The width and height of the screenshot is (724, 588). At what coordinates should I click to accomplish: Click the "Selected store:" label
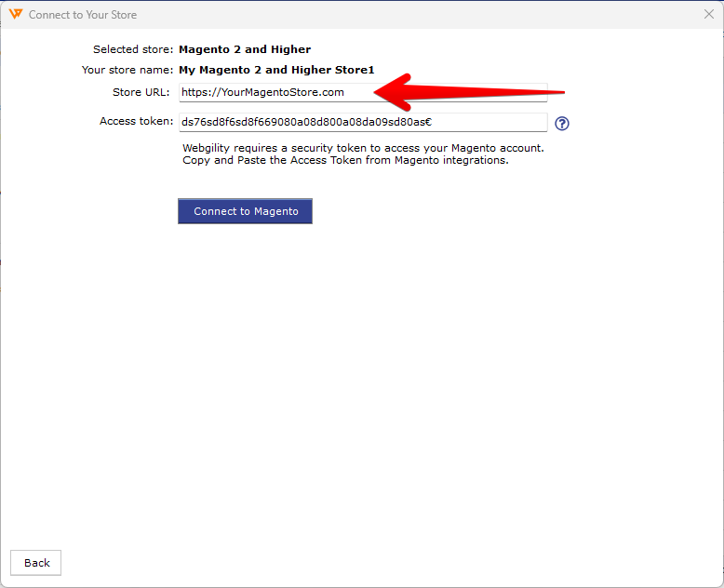[x=133, y=49]
